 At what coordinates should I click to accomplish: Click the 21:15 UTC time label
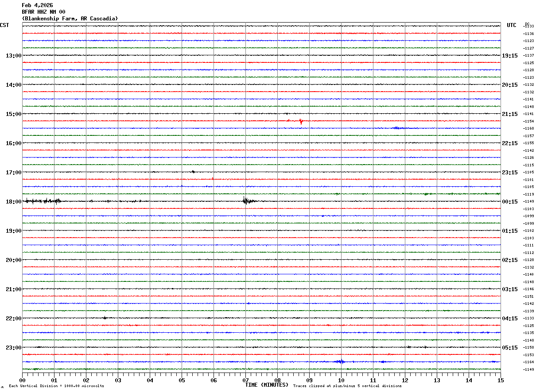[x=510, y=114]
